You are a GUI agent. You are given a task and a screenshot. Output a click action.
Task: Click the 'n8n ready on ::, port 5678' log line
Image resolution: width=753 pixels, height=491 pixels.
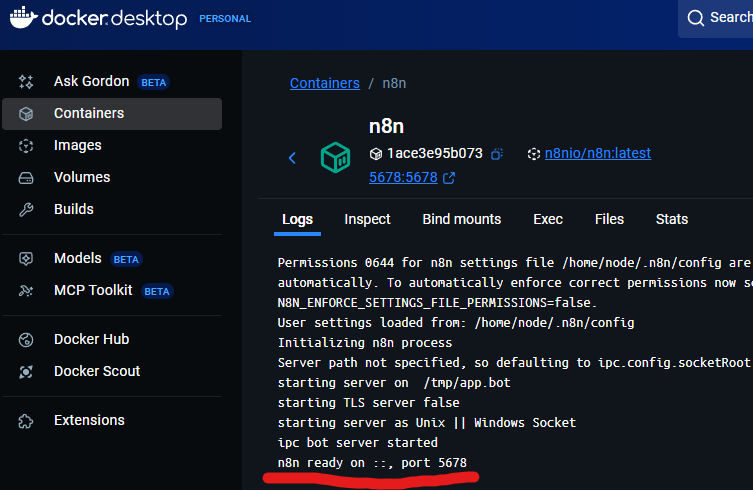pos(372,463)
